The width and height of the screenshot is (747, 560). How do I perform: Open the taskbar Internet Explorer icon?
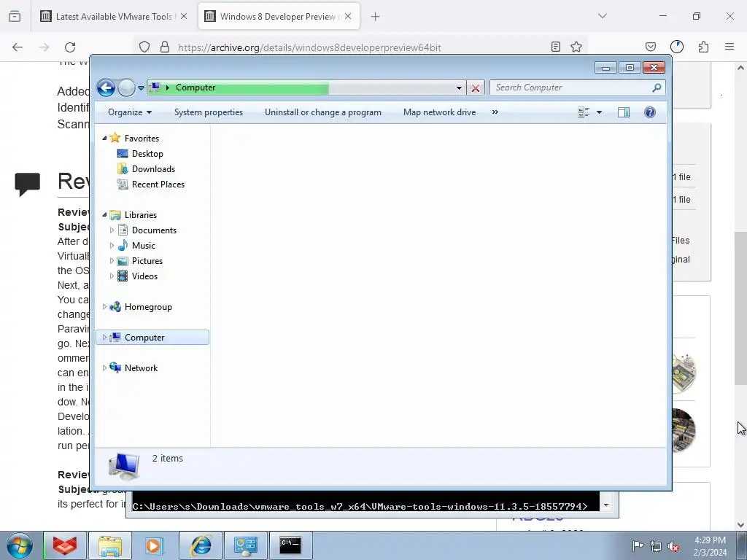tap(201, 545)
